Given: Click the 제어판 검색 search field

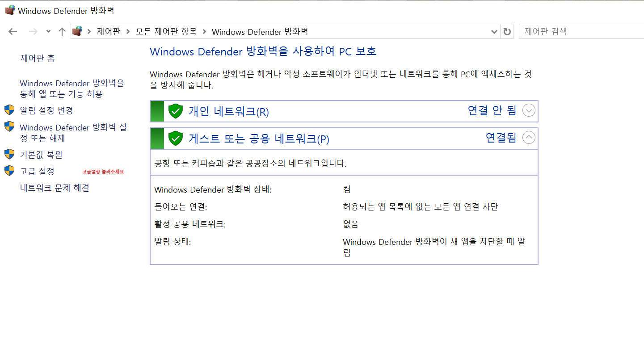Looking at the screenshot, I should click(581, 32).
